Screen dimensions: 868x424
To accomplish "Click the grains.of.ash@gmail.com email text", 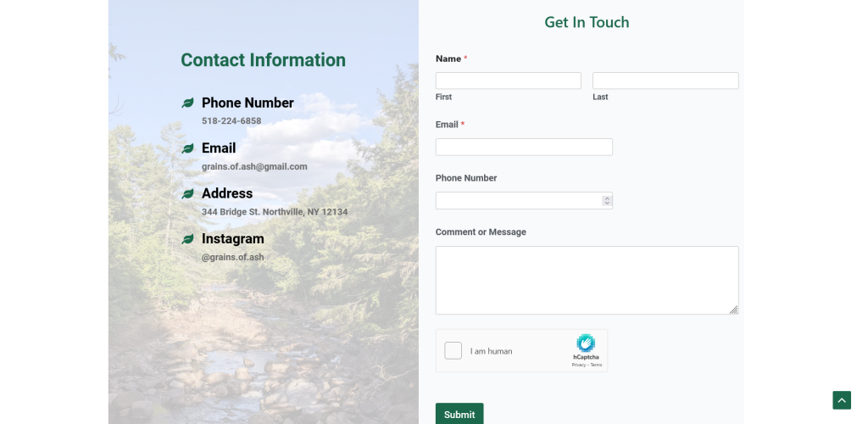I will click(254, 166).
